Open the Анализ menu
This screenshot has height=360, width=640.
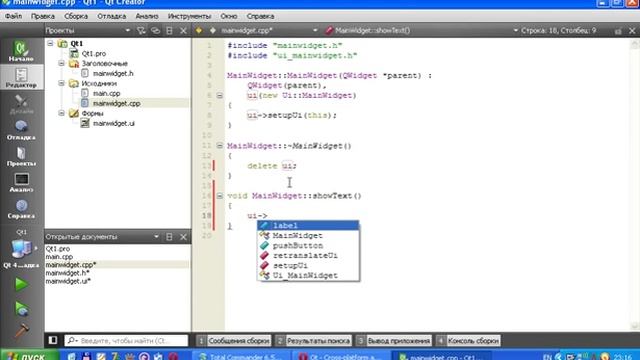147,16
